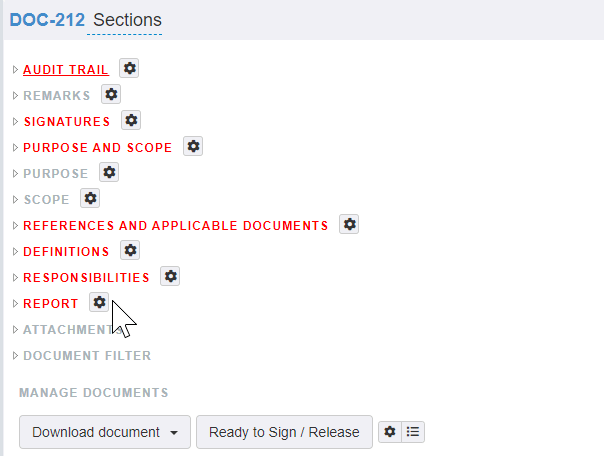Open gear settings for References and Applicable Documents
The width and height of the screenshot is (604, 456).
(x=349, y=224)
